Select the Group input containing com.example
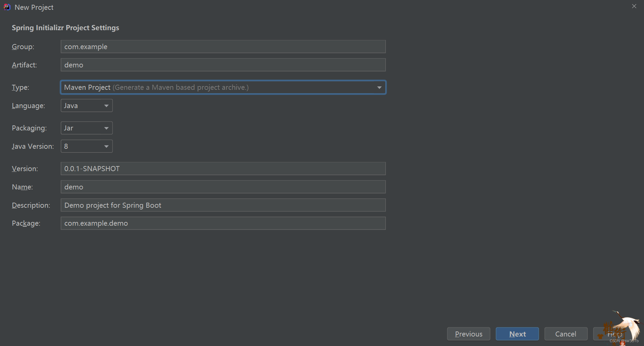 pos(223,46)
